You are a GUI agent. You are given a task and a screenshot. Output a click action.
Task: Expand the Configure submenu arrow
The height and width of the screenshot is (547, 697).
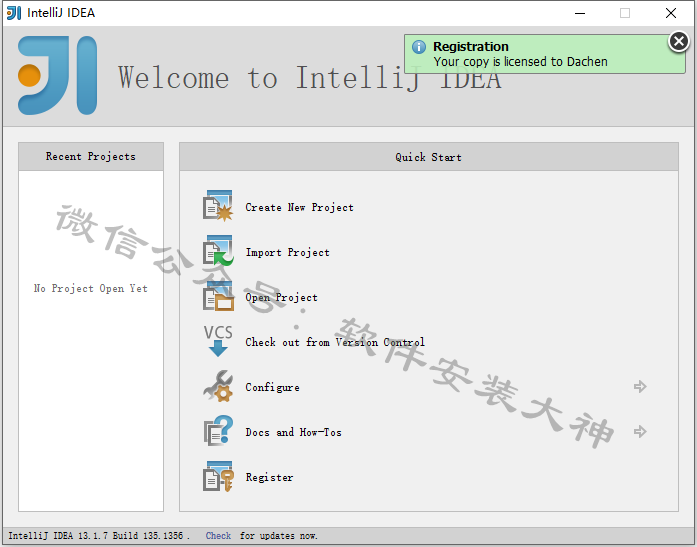pos(640,387)
